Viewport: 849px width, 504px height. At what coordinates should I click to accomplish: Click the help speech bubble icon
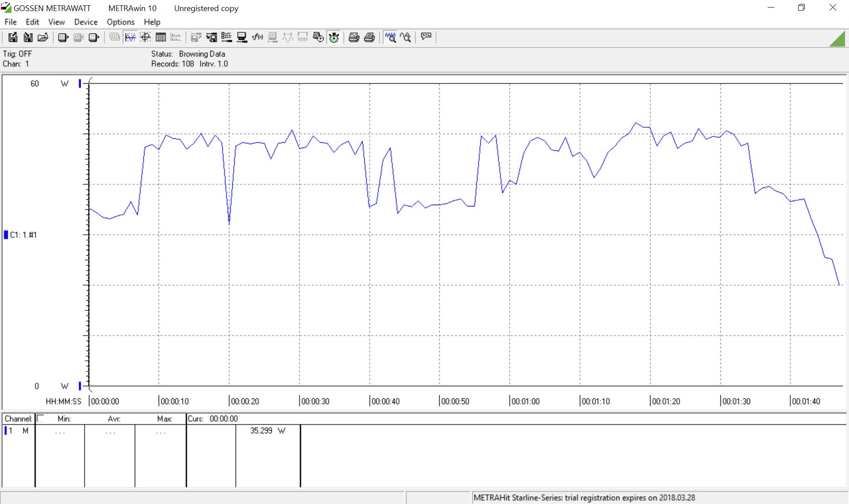coord(426,37)
